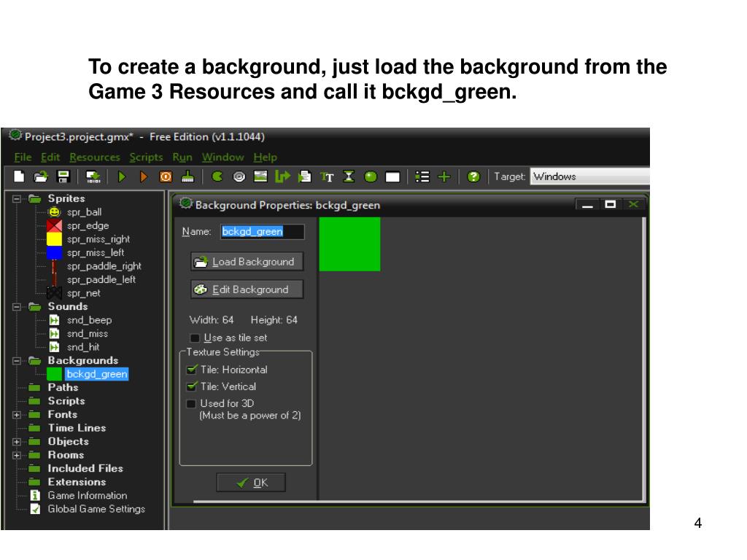Click the Clean build broom icon
Image resolution: width=747 pixels, height=560 pixels.
(187, 176)
